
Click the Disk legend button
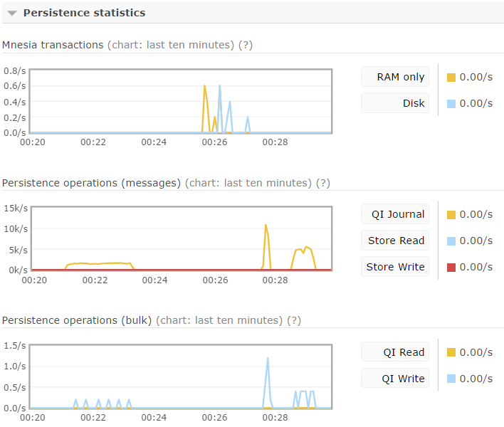pos(395,103)
